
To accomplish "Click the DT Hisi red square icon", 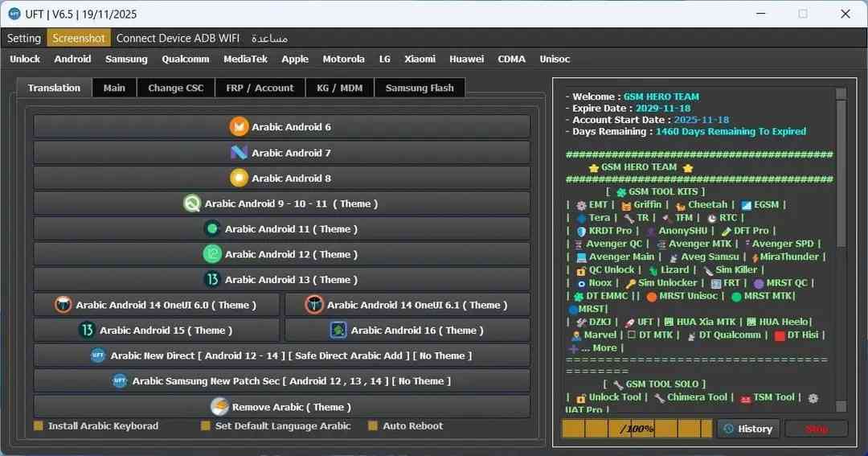I will point(780,335).
